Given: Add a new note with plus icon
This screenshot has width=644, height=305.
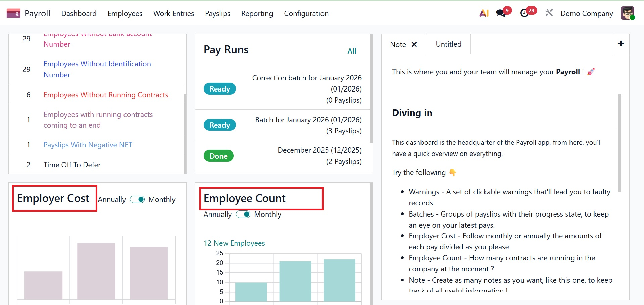Looking at the screenshot, I should click(621, 44).
